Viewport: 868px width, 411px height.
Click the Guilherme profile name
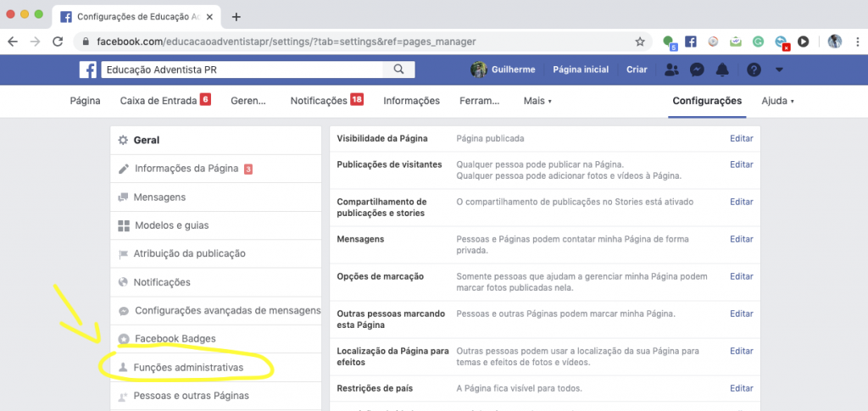click(512, 69)
